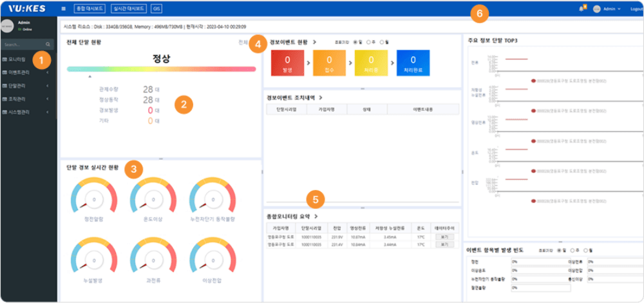This screenshot has width=644, height=303.
Task: Click the hamburger menu icon in top bar
Action: [63, 9]
